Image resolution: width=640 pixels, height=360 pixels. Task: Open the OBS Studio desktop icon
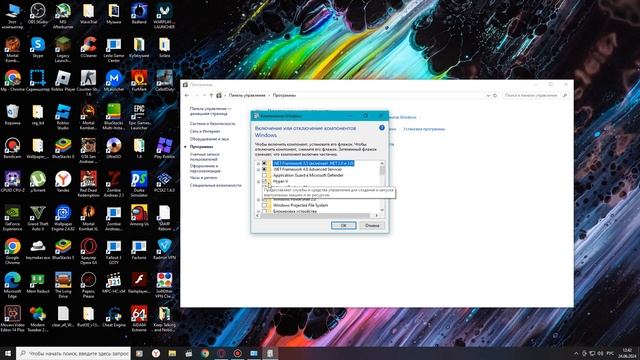(x=38, y=13)
